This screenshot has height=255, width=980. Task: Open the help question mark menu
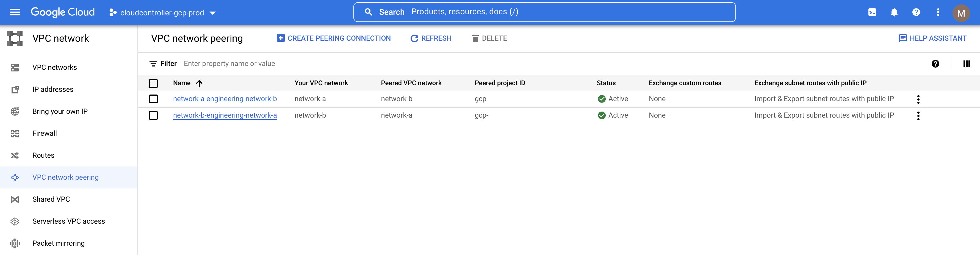click(916, 12)
